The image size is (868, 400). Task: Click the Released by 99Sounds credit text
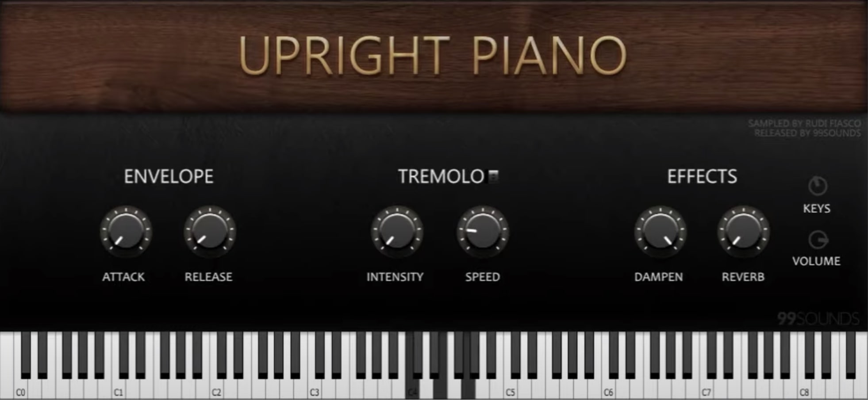tap(807, 133)
